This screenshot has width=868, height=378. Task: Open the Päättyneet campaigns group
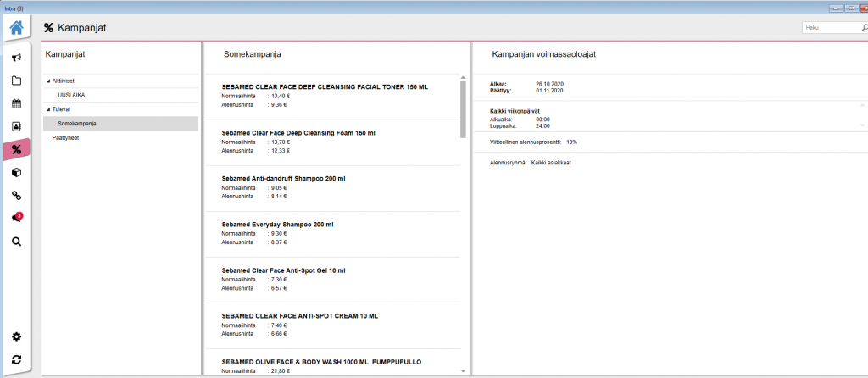click(65, 138)
